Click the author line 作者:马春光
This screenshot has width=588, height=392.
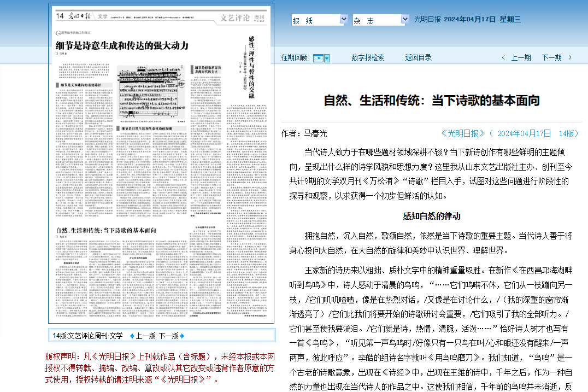pos(304,133)
